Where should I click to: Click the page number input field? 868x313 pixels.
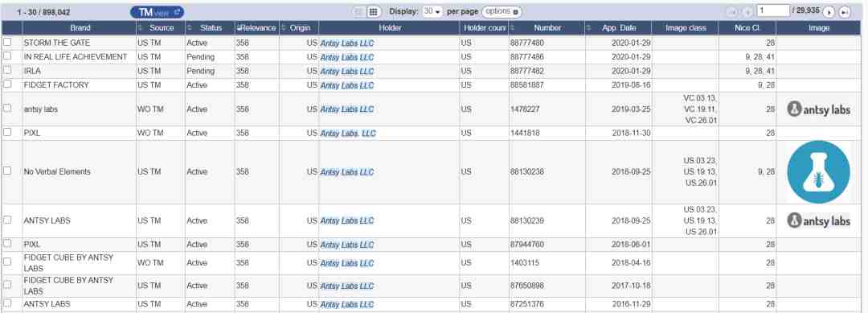pos(773,10)
